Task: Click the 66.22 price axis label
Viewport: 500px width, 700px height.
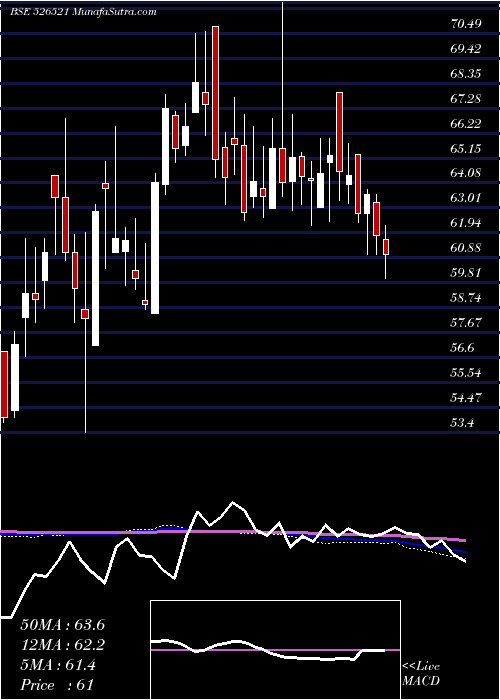Action: point(466,124)
